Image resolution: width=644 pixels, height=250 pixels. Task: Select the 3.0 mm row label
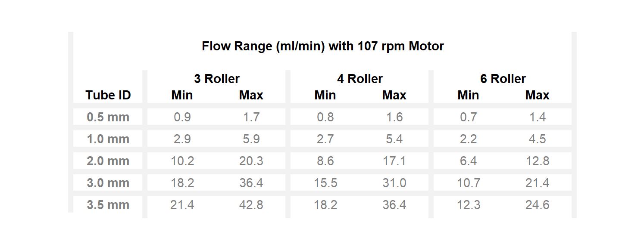point(108,183)
